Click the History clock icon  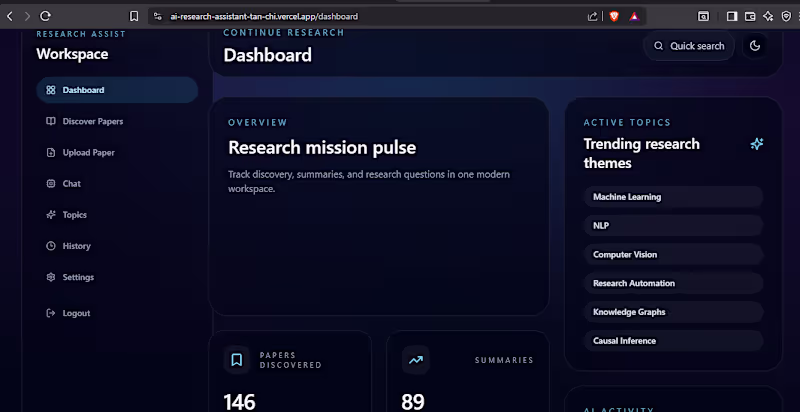(51, 246)
